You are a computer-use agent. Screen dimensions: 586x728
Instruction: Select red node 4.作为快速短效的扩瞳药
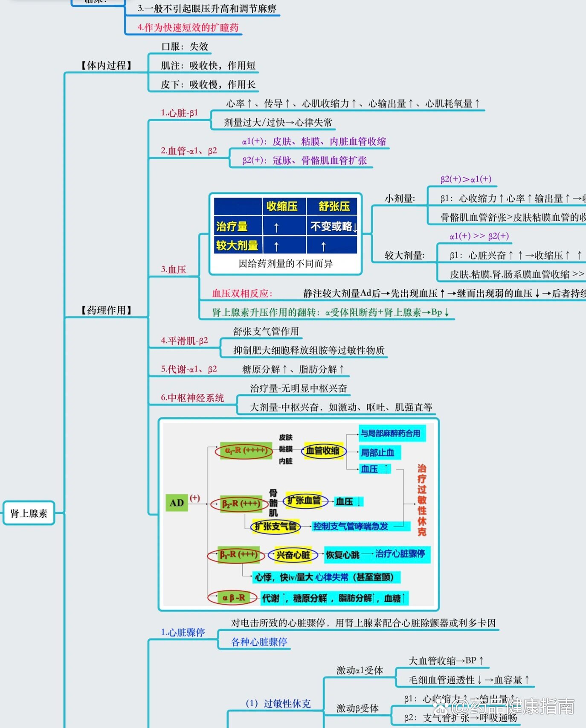(x=188, y=27)
